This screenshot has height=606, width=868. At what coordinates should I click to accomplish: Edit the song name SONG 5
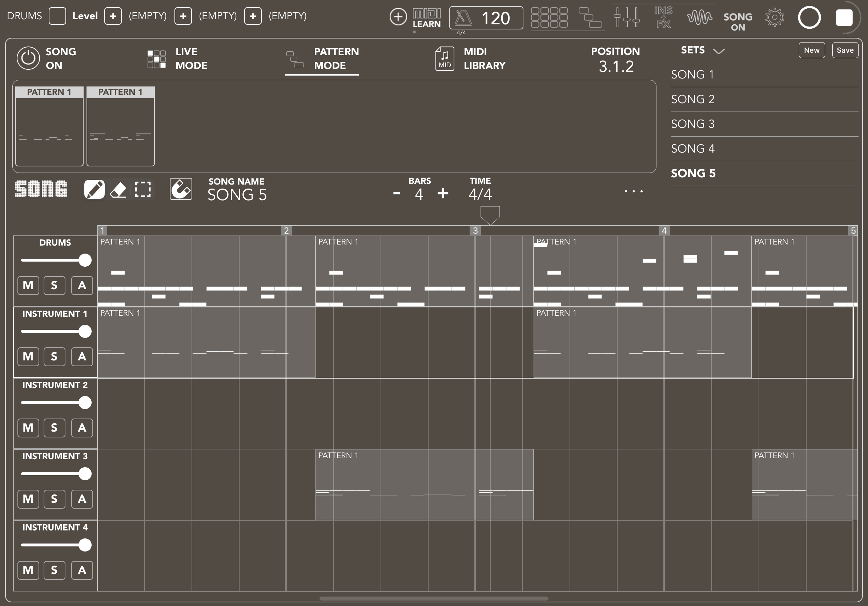tap(237, 195)
